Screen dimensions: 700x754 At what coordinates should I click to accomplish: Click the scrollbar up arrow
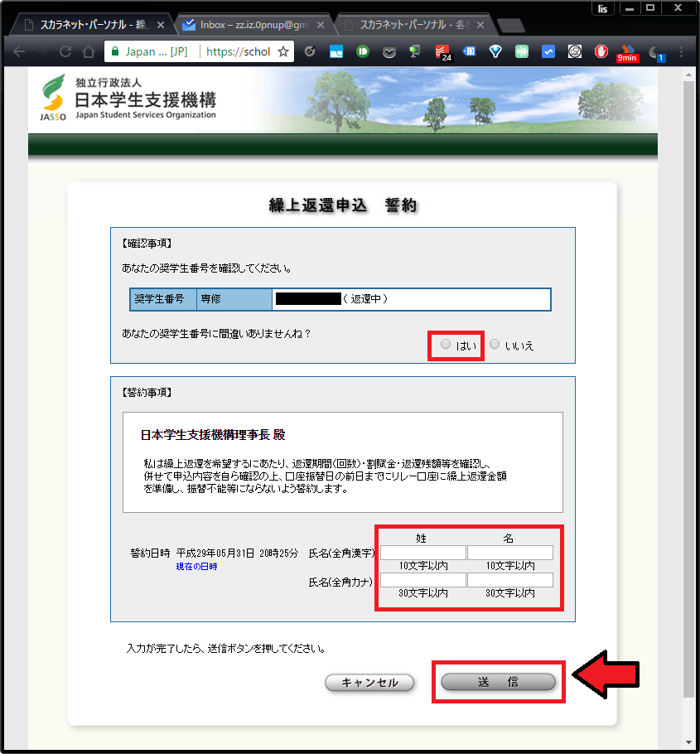[688, 75]
